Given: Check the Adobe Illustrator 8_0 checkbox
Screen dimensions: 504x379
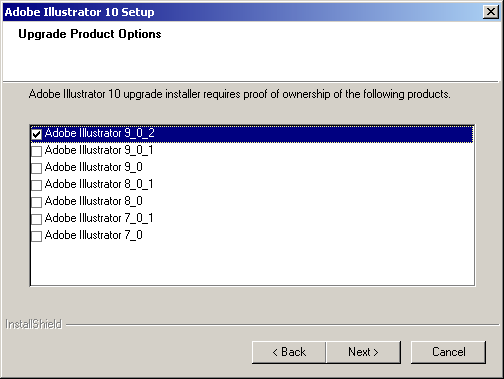Looking at the screenshot, I should click(x=36, y=202).
